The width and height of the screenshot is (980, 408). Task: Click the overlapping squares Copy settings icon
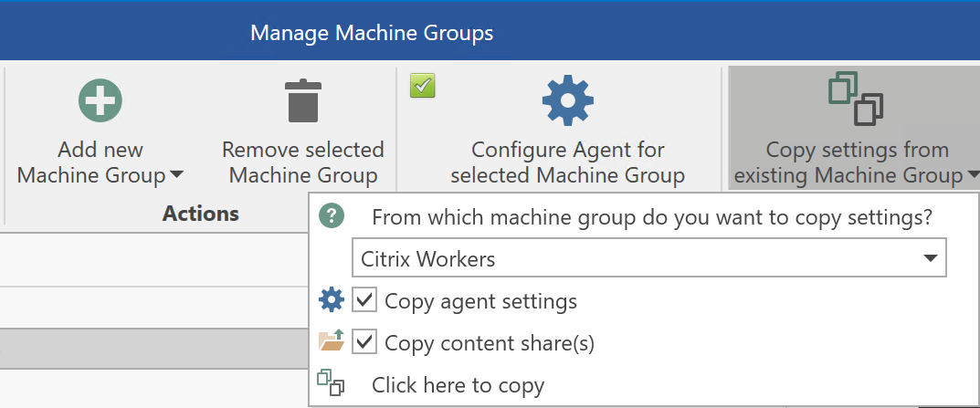[x=856, y=98]
